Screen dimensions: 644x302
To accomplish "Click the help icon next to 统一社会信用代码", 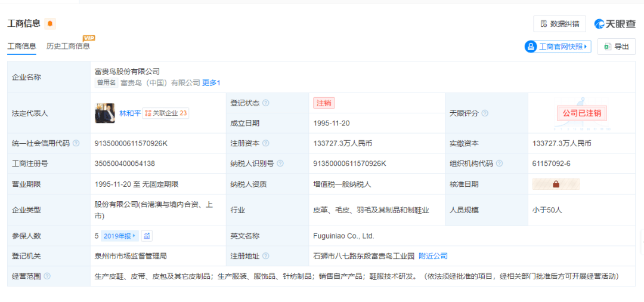I will tap(76, 144).
